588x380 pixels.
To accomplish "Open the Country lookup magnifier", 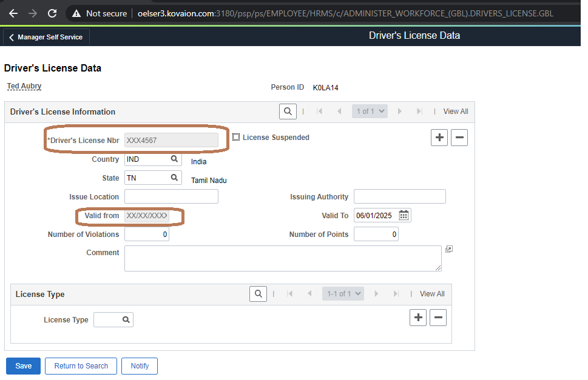I will (x=174, y=159).
